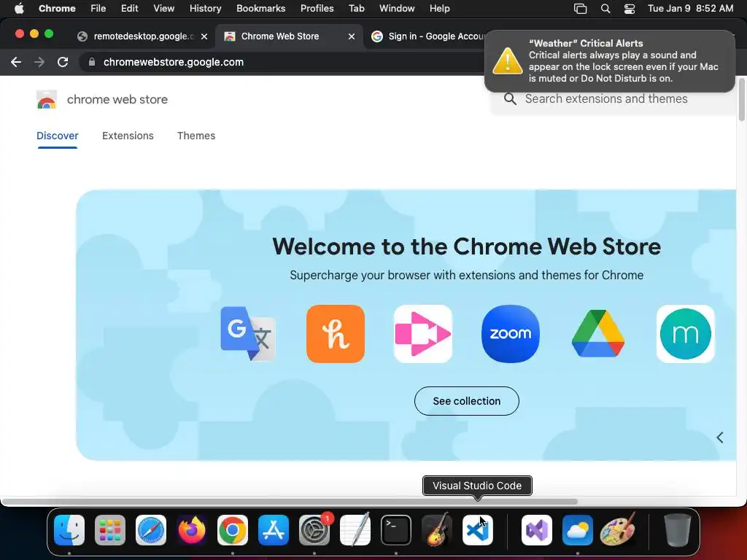Click the Chrome Web Store logo
The image size is (747, 560).
47,99
